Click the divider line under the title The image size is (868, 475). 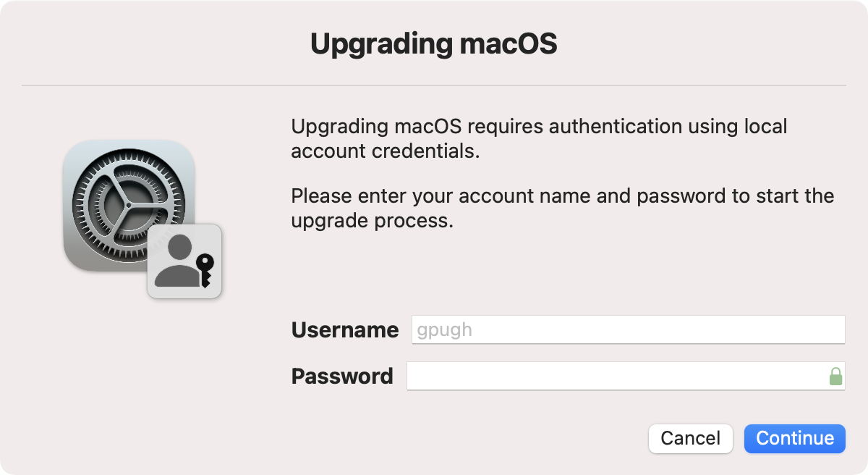point(434,85)
